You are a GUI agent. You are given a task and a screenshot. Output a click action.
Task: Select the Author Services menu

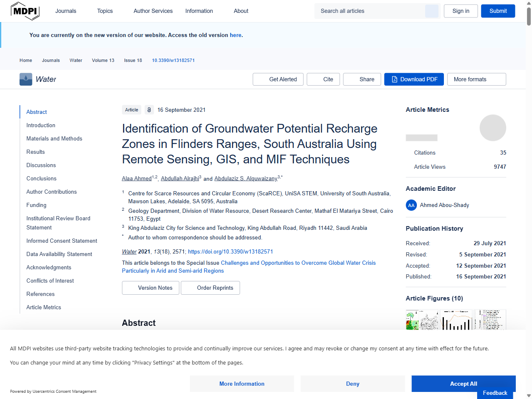153,11
